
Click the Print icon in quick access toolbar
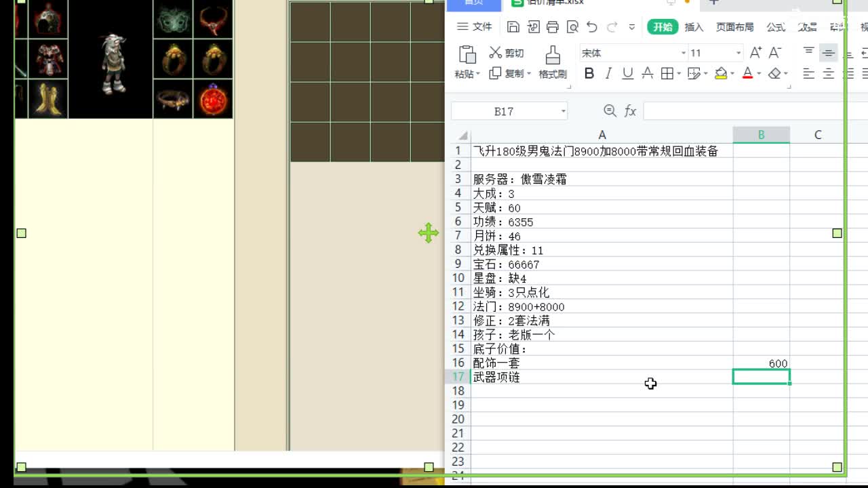tap(553, 27)
